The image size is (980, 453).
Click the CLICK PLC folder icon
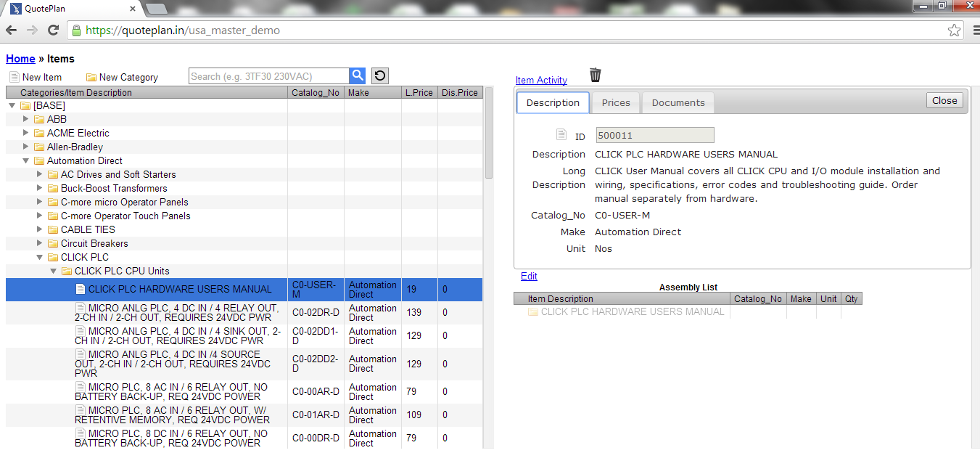tap(54, 257)
